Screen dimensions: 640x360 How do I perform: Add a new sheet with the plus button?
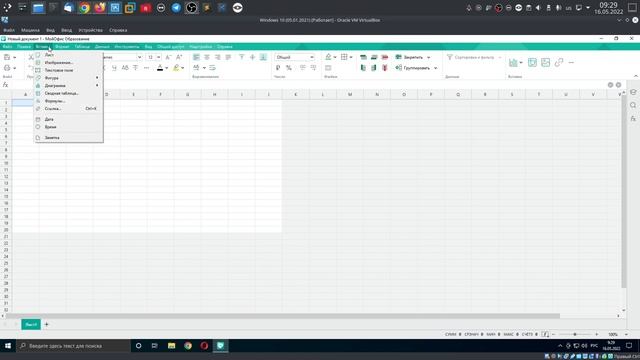(x=47, y=324)
